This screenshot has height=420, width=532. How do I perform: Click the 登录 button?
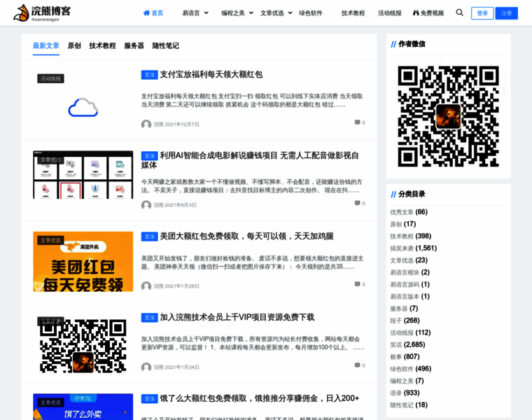pos(482,13)
